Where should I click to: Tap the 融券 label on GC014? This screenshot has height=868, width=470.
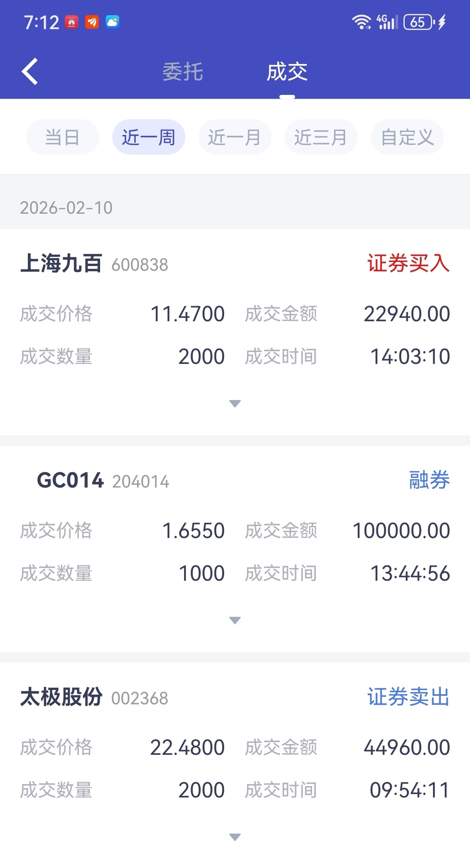tap(429, 480)
